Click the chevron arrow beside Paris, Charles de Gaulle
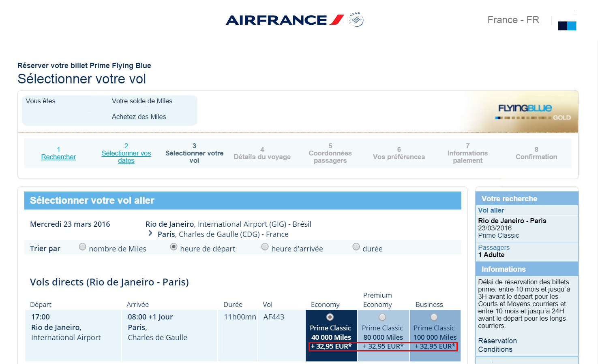The height and width of the screenshot is (364, 615). (150, 233)
